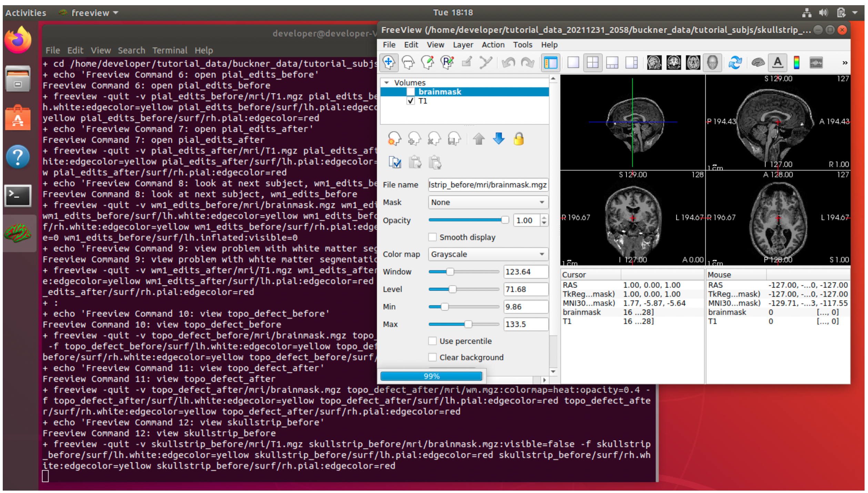This screenshot has height=493, width=868.
Task: Open the Layer menu
Action: tap(463, 45)
